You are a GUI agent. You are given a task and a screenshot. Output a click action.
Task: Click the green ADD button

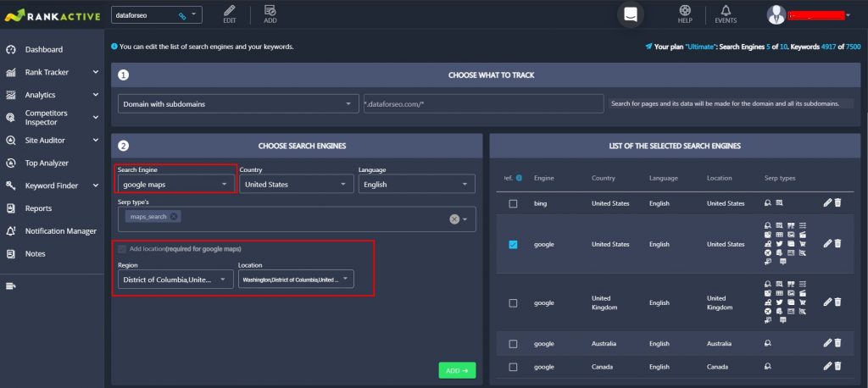[x=457, y=370]
